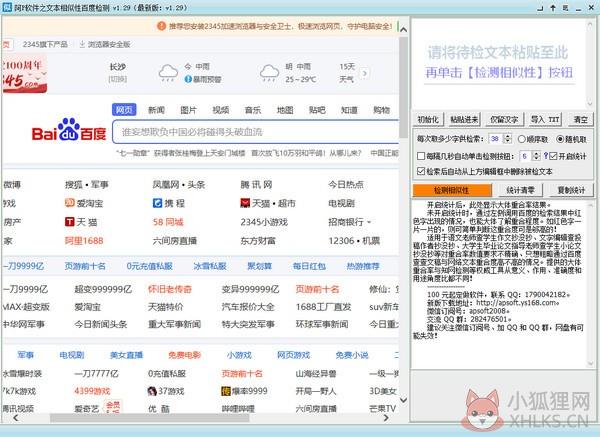Click the up-arrow icon in the title bar

(553, 8)
